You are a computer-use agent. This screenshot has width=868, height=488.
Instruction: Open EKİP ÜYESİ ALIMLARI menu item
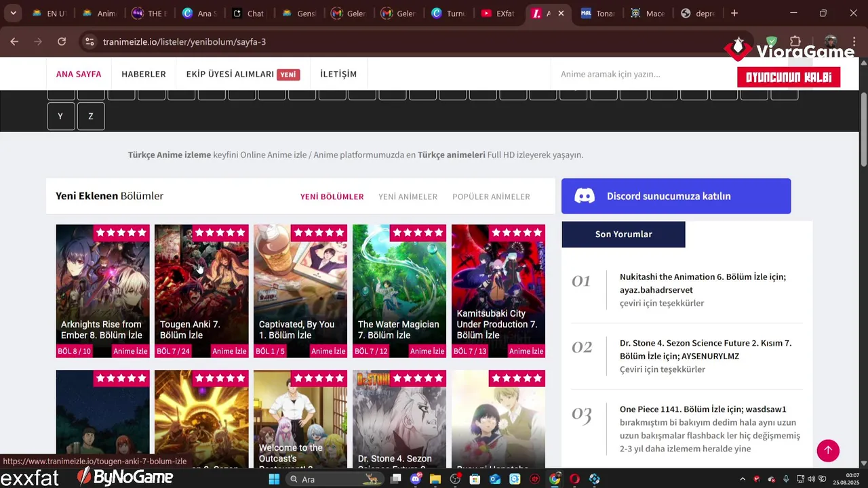(243, 74)
